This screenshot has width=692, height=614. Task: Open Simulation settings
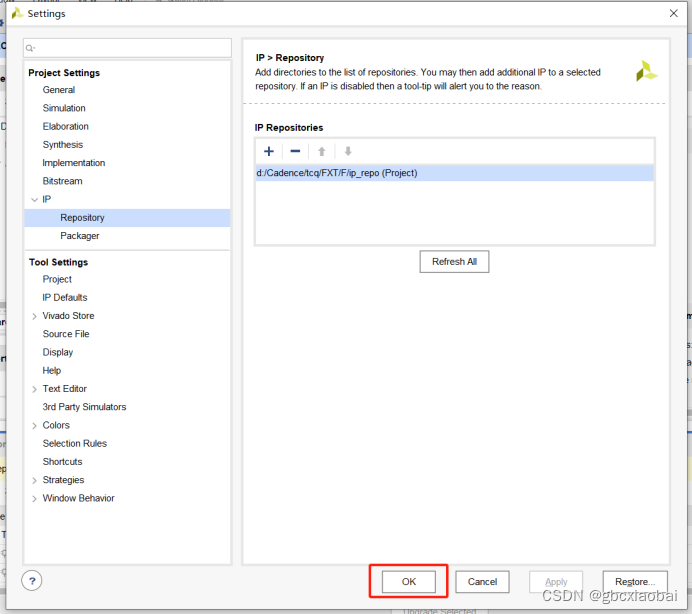pos(64,108)
